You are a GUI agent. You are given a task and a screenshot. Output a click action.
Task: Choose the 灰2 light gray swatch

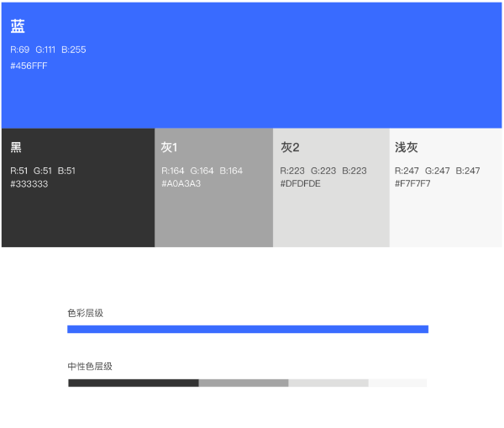tap(331, 188)
